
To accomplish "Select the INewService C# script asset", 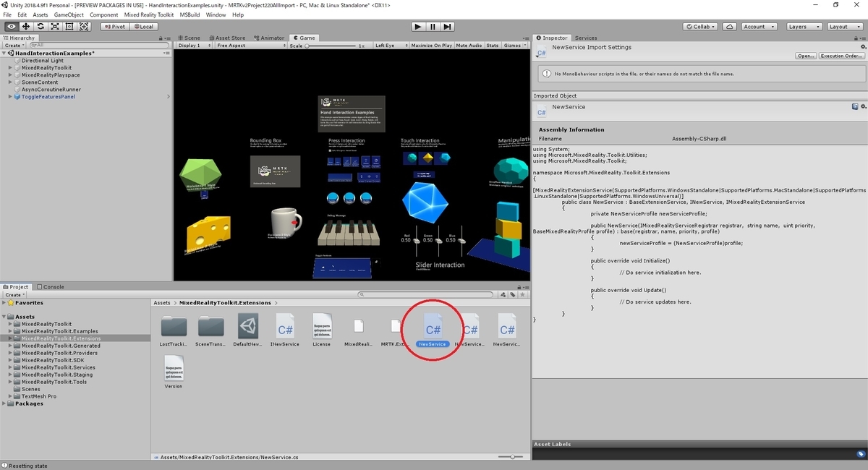I will (x=285, y=331).
